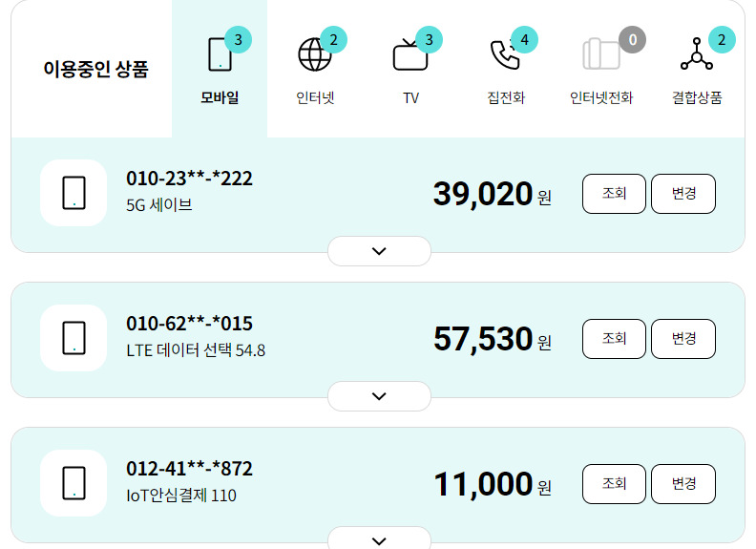This screenshot has height=549, width=756.
Task: Open the TV icon category
Action: click(x=410, y=54)
